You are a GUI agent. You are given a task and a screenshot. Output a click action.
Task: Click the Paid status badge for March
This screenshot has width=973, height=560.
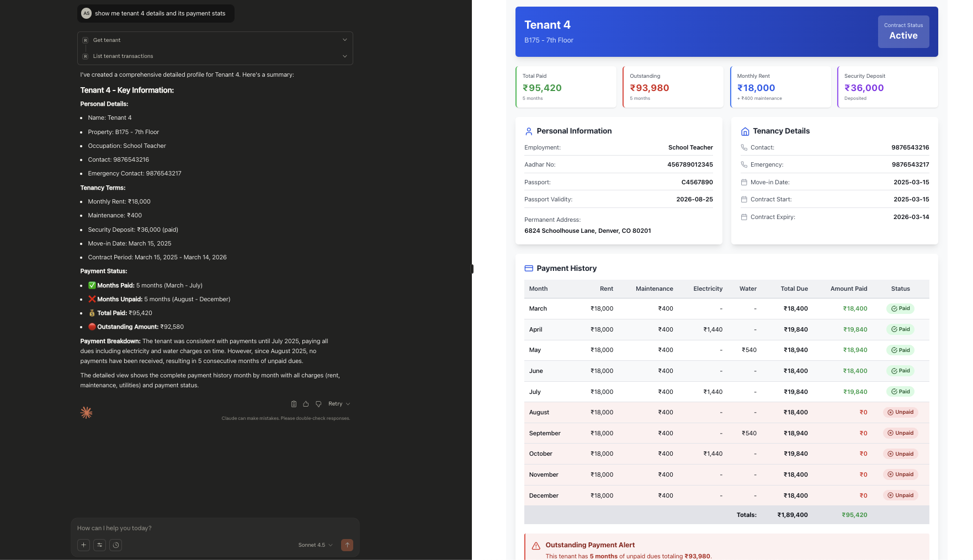coord(900,308)
